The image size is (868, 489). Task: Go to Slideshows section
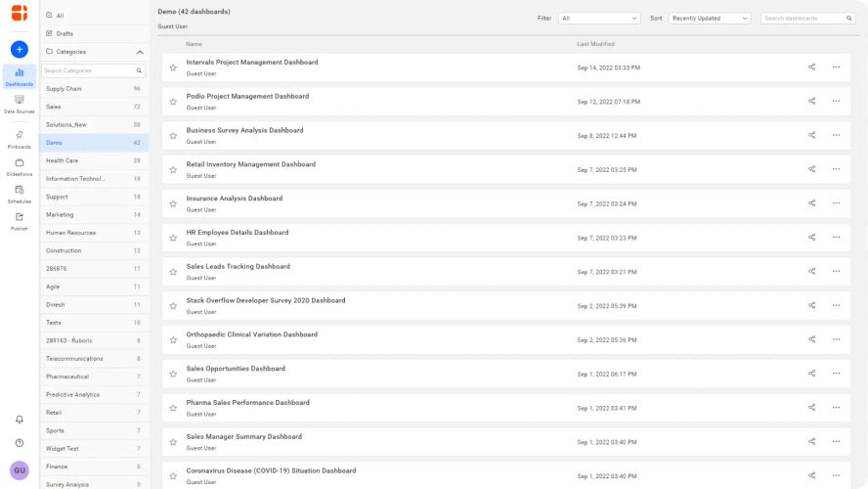coord(20,165)
